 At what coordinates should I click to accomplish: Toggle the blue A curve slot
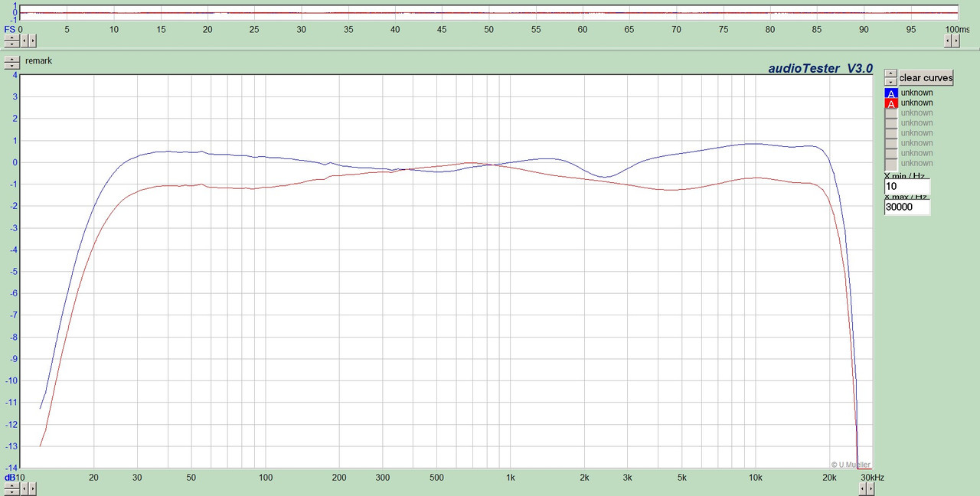click(x=891, y=93)
